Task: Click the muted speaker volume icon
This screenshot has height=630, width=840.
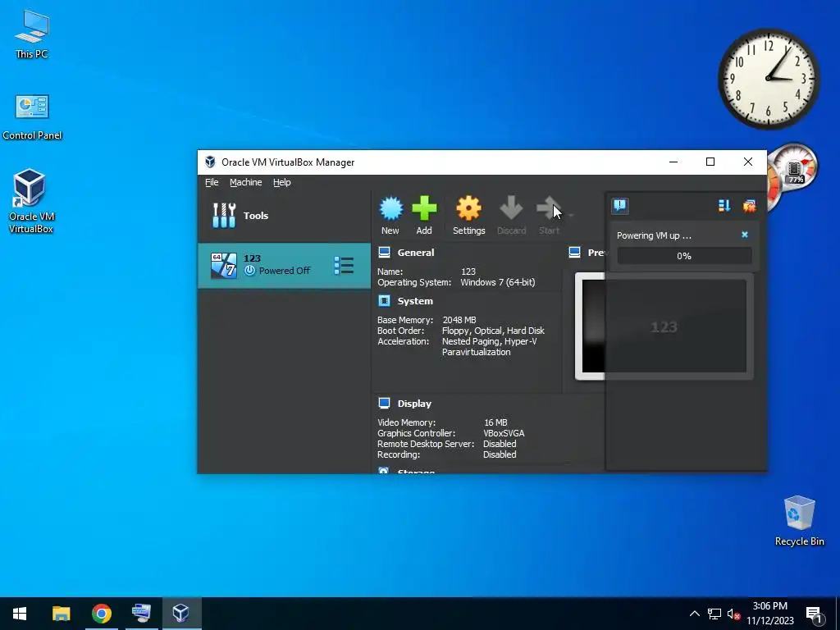Action: coord(733,614)
